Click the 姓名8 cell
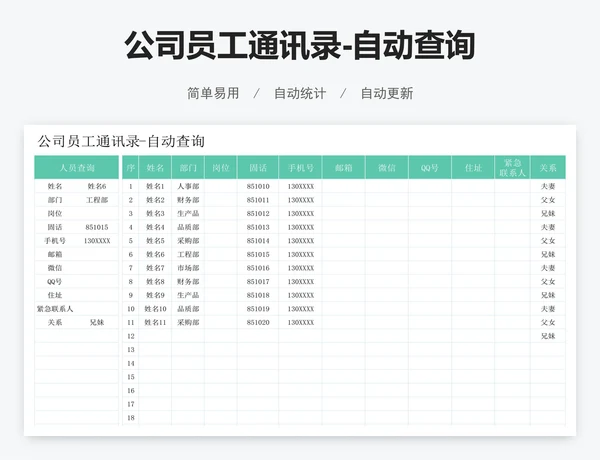 155,282
